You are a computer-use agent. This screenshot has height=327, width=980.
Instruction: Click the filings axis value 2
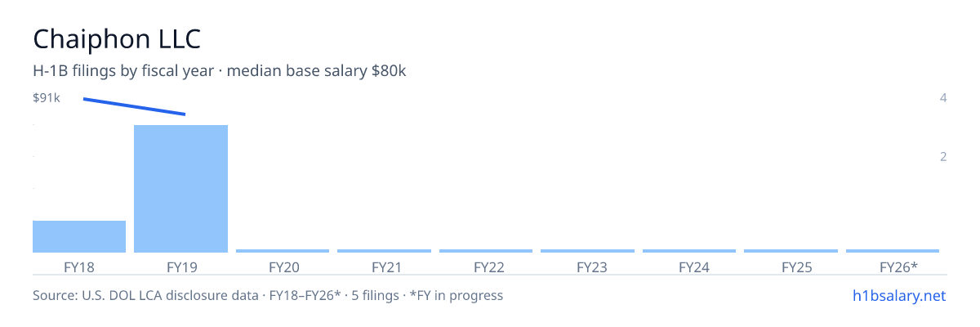click(943, 156)
